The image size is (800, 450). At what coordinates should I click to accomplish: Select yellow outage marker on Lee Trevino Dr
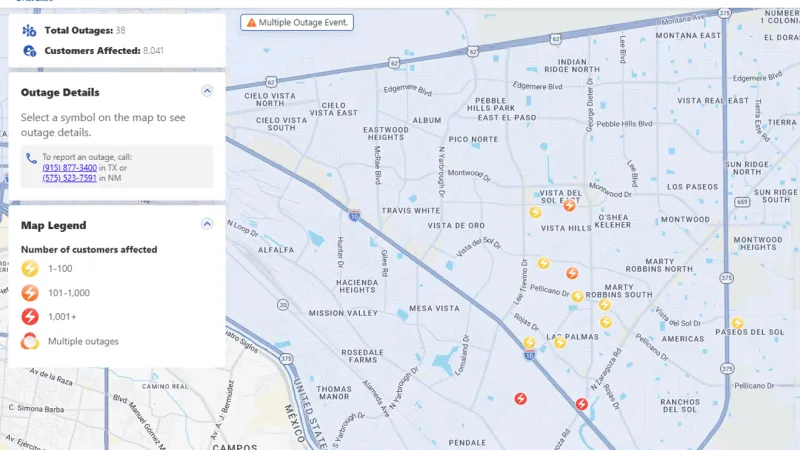pos(543,263)
